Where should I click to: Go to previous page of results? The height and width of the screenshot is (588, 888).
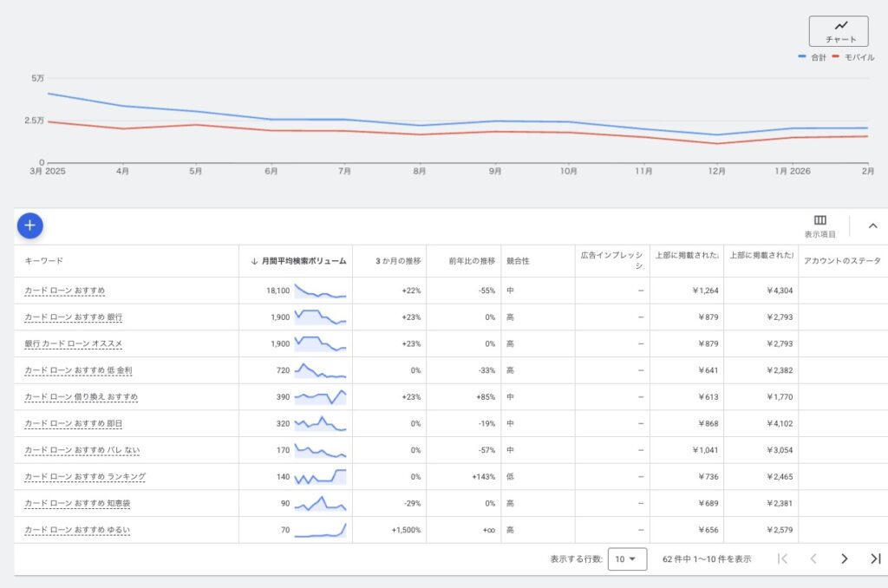point(813,559)
